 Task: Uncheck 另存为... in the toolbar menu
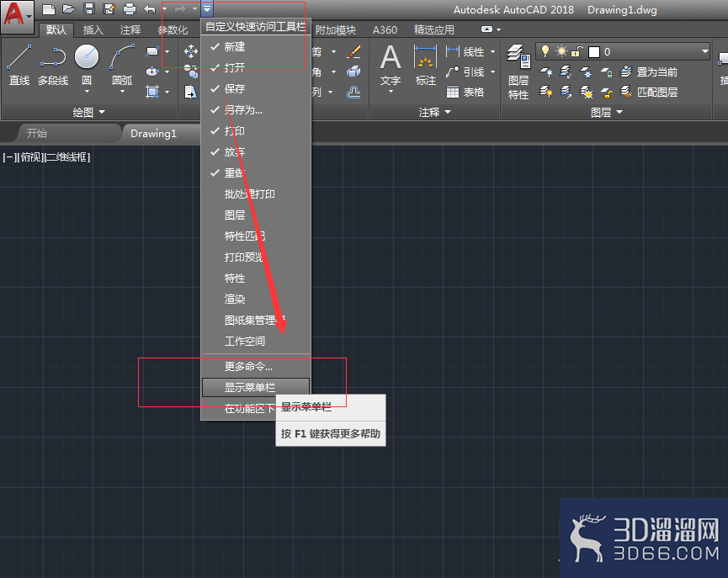point(256,110)
